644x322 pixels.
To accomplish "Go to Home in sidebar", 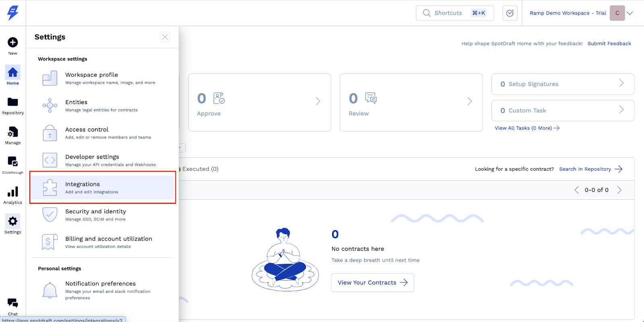I will click(x=13, y=75).
